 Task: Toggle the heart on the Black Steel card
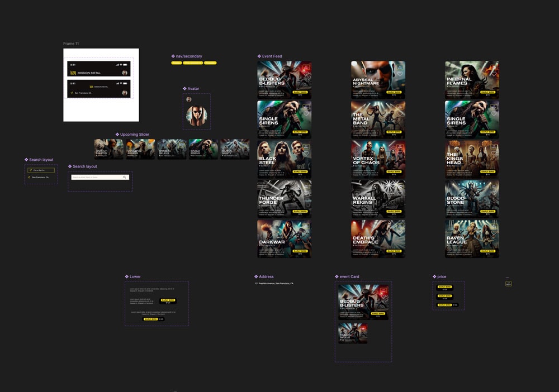click(x=306, y=154)
